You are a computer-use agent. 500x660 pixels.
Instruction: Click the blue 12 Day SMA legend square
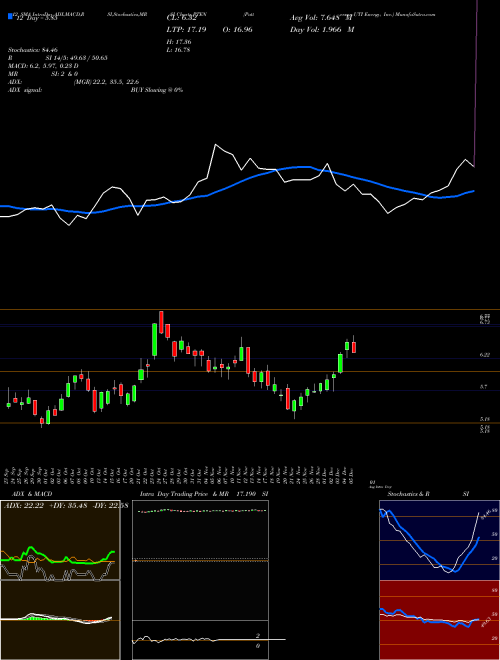(10, 17)
